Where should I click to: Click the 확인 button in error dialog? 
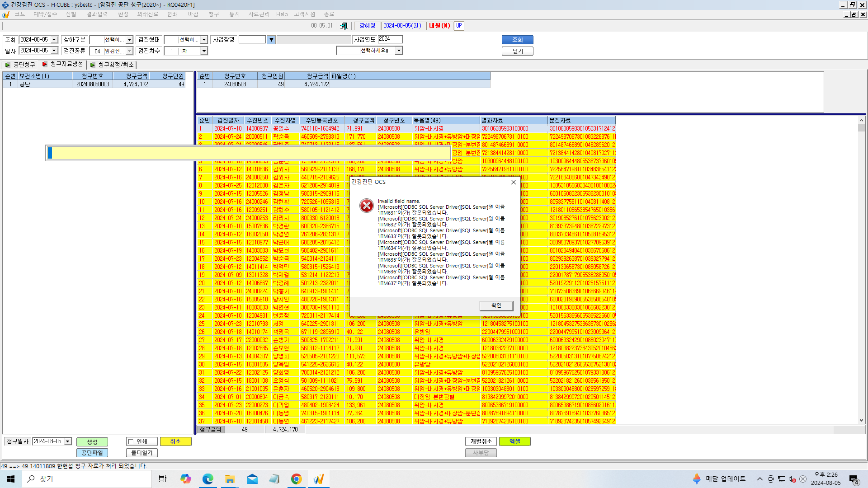click(x=496, y=306)
